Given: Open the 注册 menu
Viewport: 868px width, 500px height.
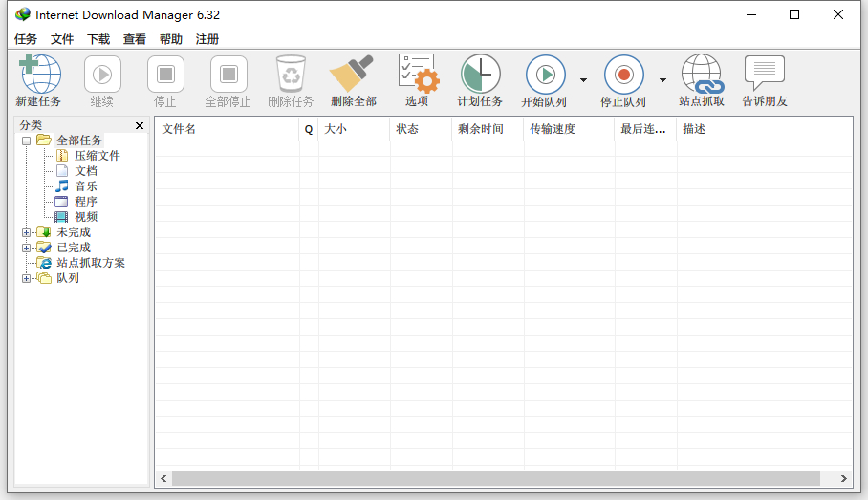Looking at the screenshot, I should [207, 39].
